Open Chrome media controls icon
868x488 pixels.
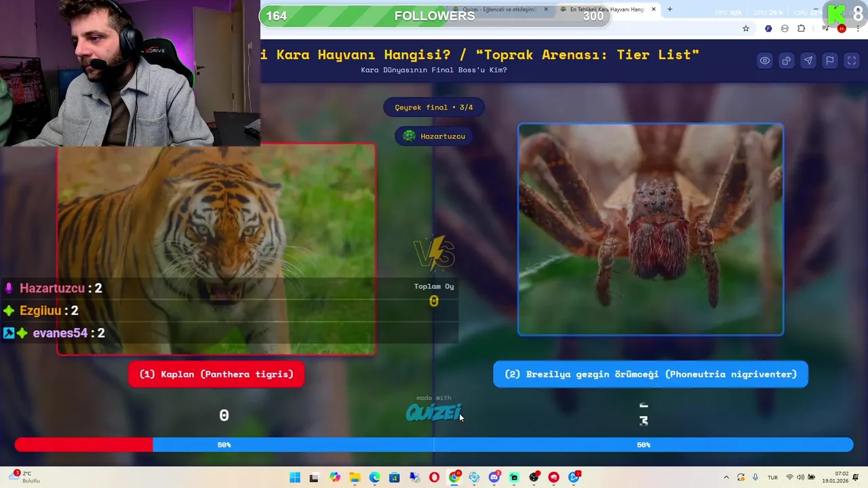pyautogui.click(x=825, y=28)
